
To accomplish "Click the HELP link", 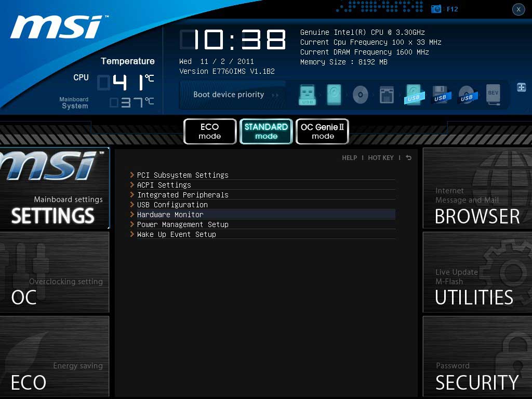I will pyautogui.click(x=350, y=158).
